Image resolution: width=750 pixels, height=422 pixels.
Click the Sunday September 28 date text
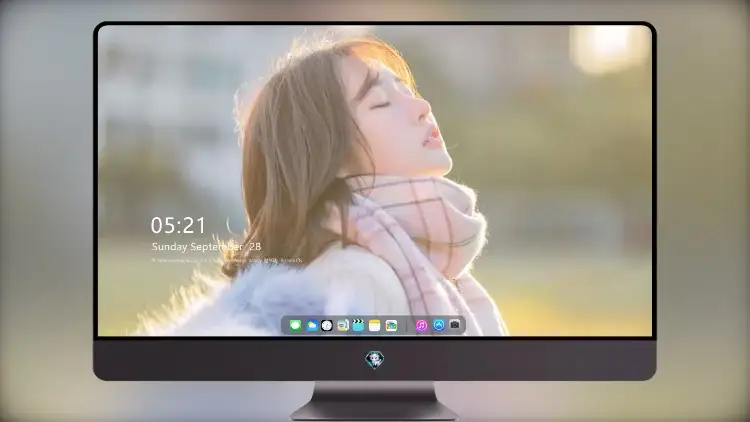point(206,247)
